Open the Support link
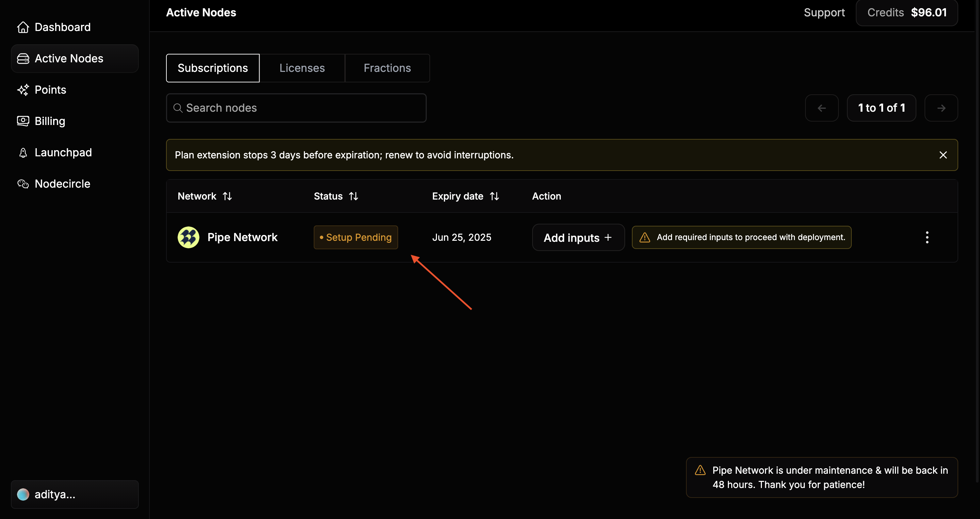Viewport: 980px width, 519px height. point(824,13)
